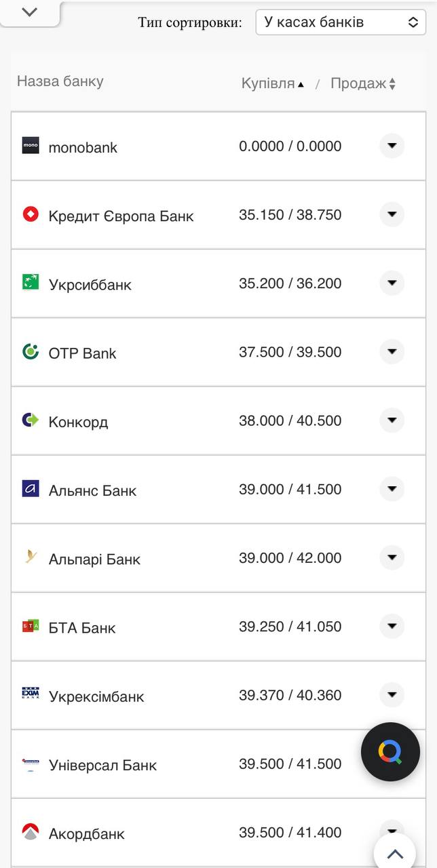Open the Універсал Банк bank page
The image size is (437, 868).
pyautogui.click(x=102, y=764)
